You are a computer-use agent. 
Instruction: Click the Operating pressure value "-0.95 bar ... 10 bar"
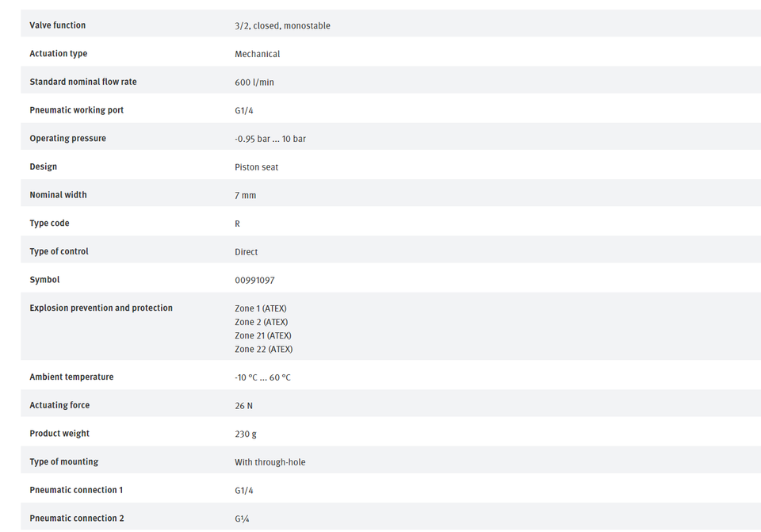270,139
